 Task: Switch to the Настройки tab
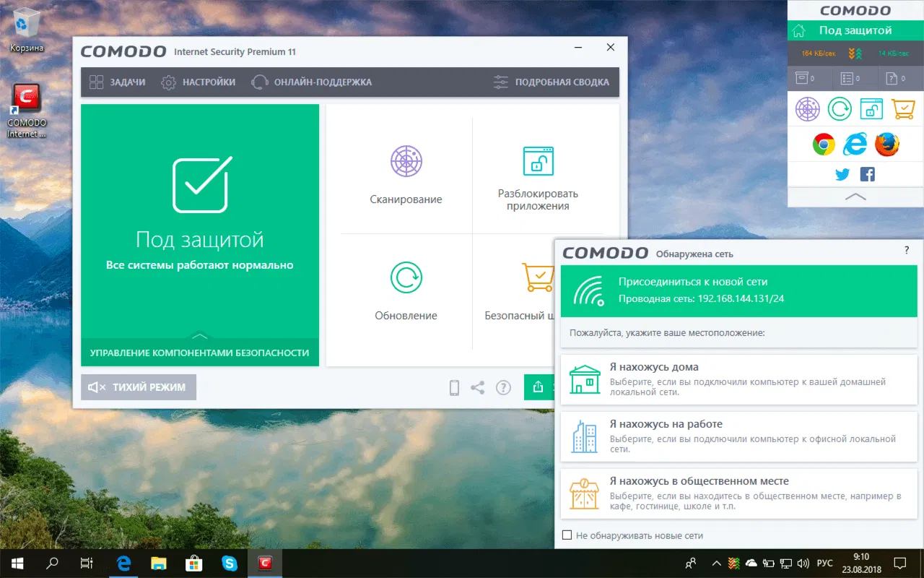[x=200, y=82]
